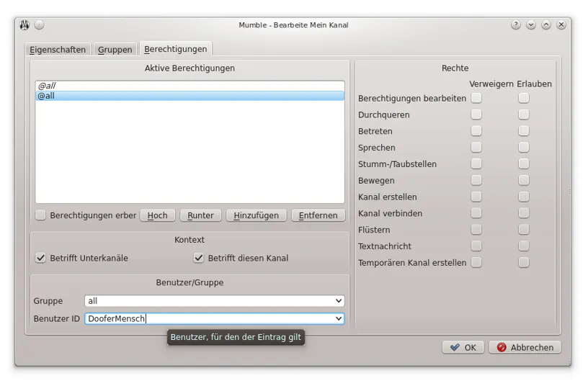The height and width of the screenshot is (386, 588).
Task: Close the Bearbeite Mein Kanal window
Action: [561, 25]
